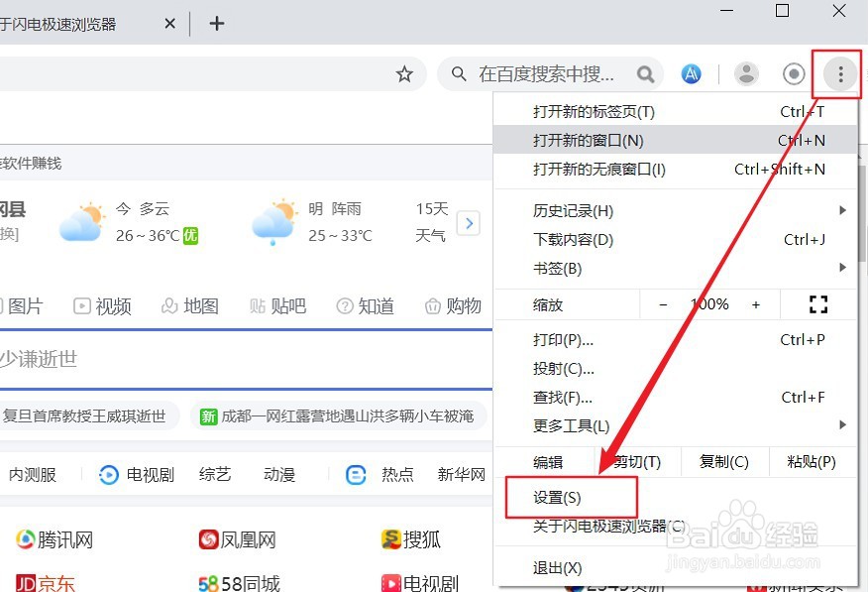Click the circular record icon in toolbar
Screen dimensions: 868x592
(x=794, y=73)
